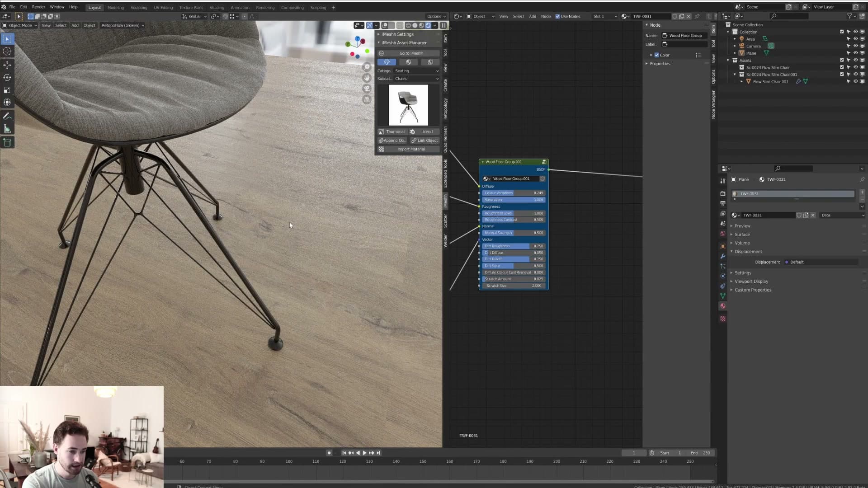Activate the Transform tool
This screenshot has height=488, width=868.
click(x=7, y=103)
